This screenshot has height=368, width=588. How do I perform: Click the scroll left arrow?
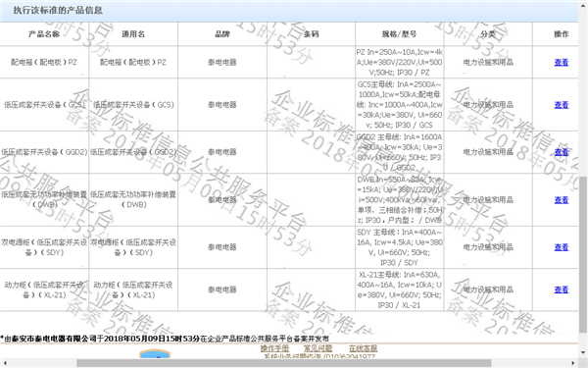4,363
